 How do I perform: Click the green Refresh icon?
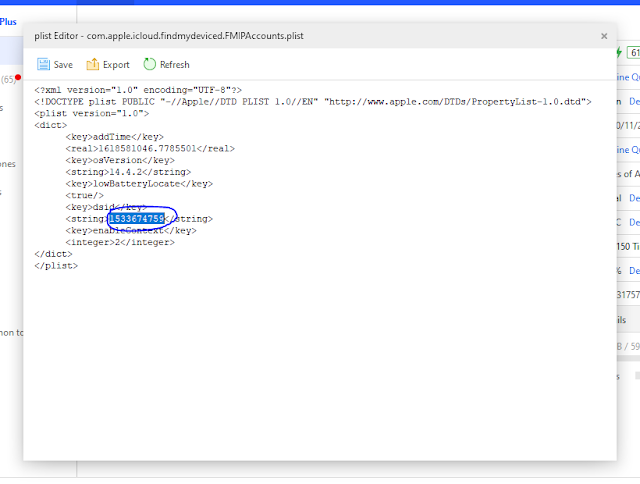click(x=149, y=64)
